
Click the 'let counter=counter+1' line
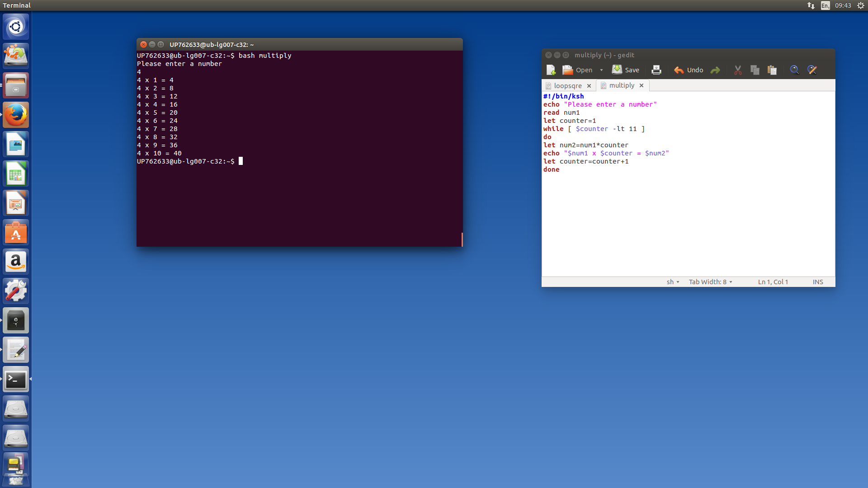586,161
